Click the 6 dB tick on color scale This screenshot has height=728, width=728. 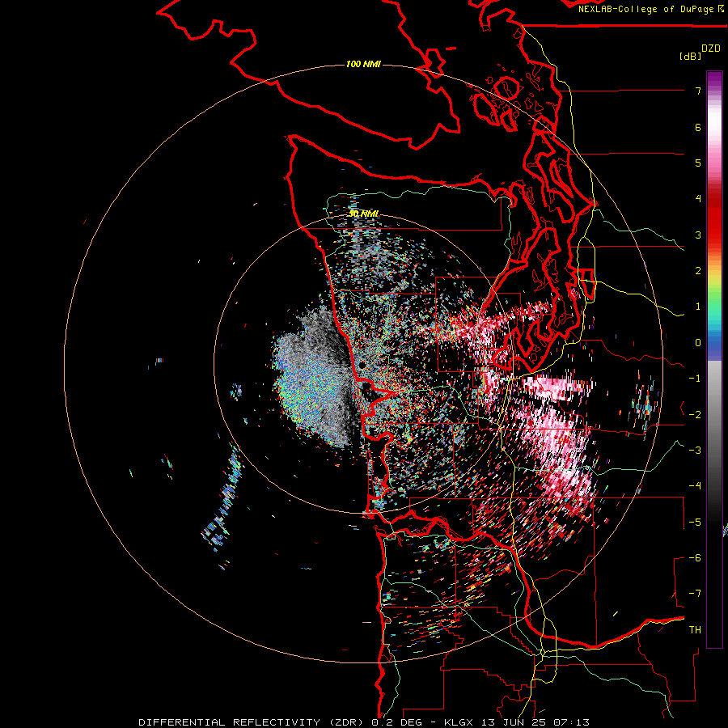pos(698,127)
